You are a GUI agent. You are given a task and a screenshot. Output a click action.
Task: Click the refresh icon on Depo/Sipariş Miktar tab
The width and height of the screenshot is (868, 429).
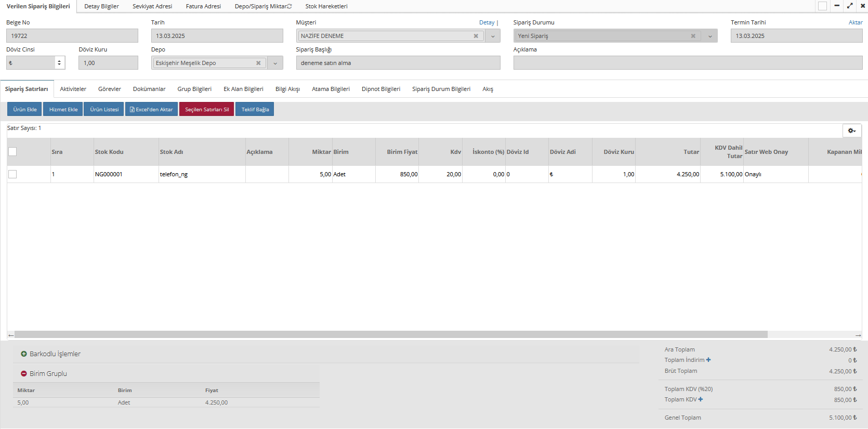[290, 6]
